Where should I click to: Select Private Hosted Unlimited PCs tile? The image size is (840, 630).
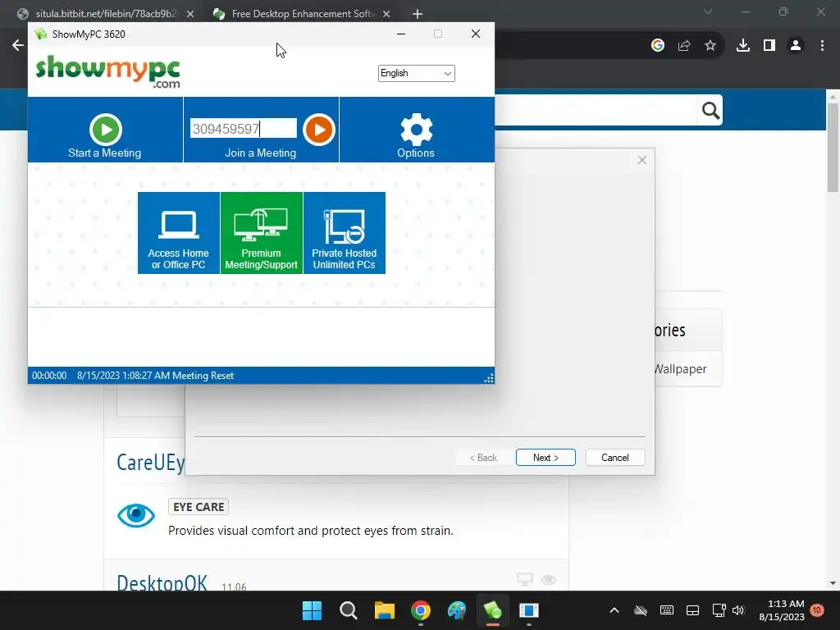(345, 233)
